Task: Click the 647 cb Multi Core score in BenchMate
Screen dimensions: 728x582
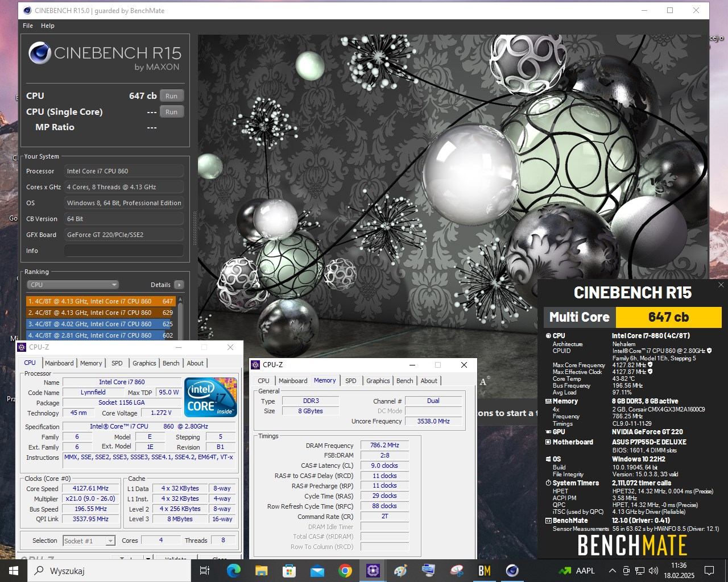Action: coord(669,317)
